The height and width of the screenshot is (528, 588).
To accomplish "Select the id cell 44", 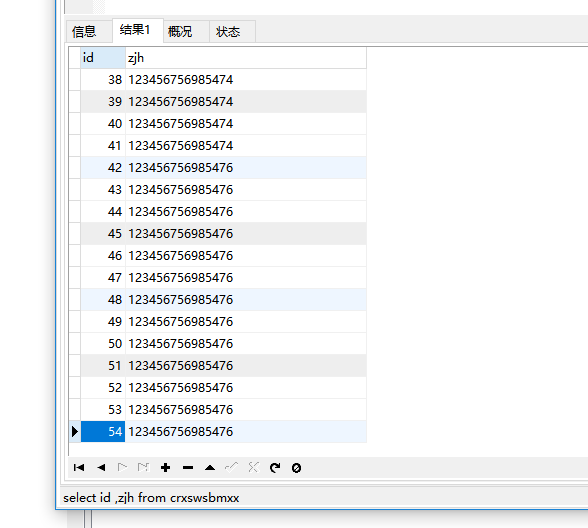I will (103, 212).
